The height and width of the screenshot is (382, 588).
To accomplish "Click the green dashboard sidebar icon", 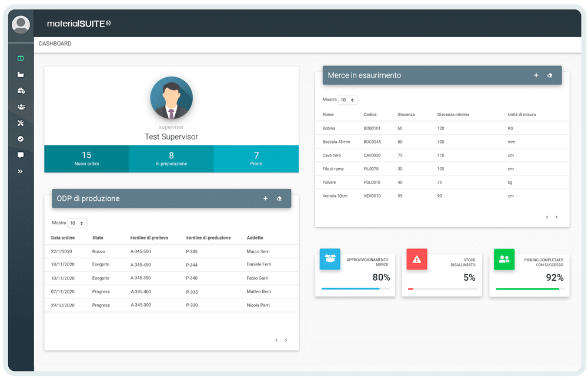I will coord(21,58).
